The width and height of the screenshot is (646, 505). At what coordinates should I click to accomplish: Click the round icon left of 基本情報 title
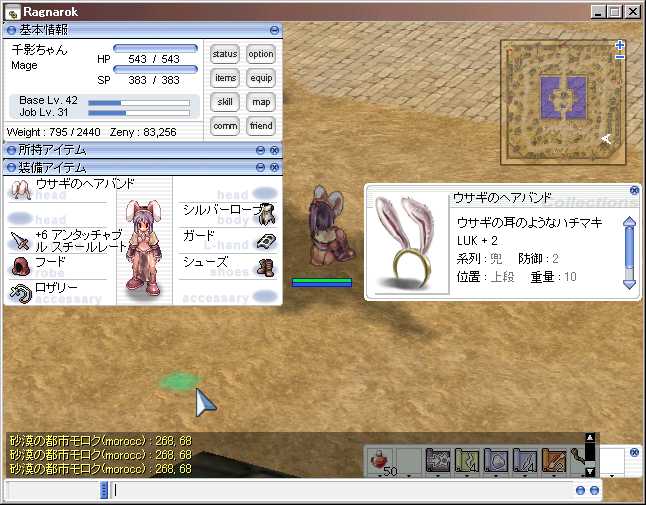(x=11, y=30)
